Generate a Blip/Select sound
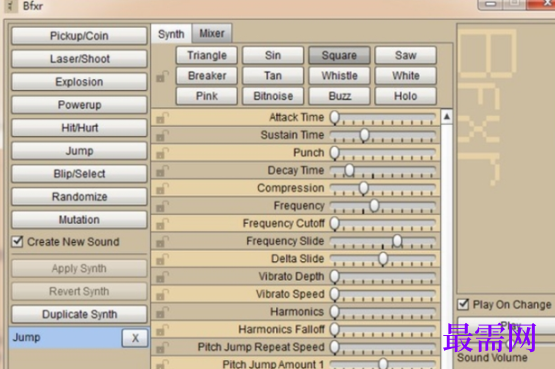 79,174
